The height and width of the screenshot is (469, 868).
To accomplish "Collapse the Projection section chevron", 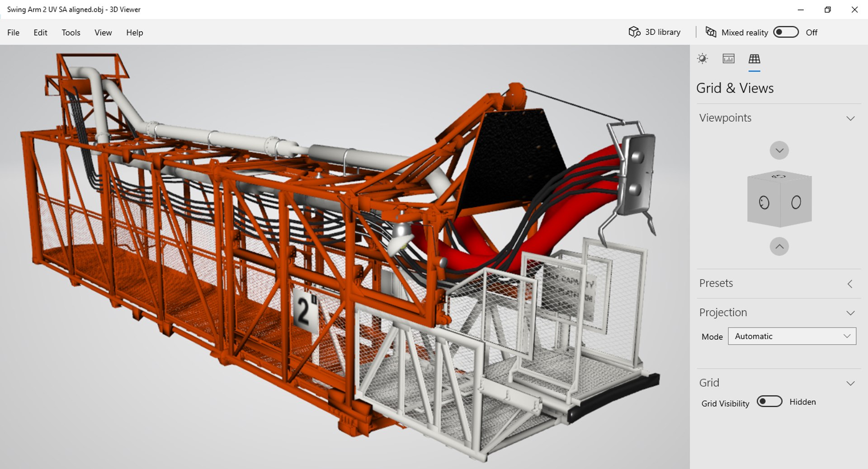I will pos(850,313).
